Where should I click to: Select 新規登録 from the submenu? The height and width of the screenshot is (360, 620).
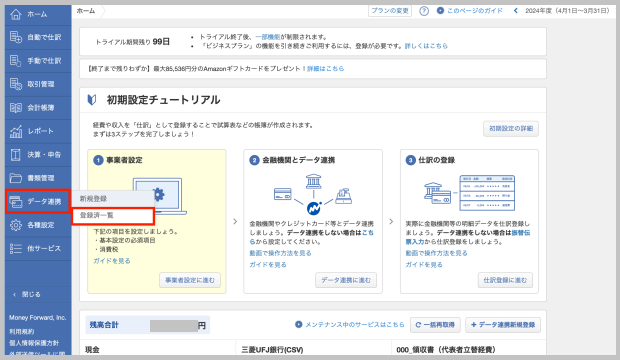113,199
